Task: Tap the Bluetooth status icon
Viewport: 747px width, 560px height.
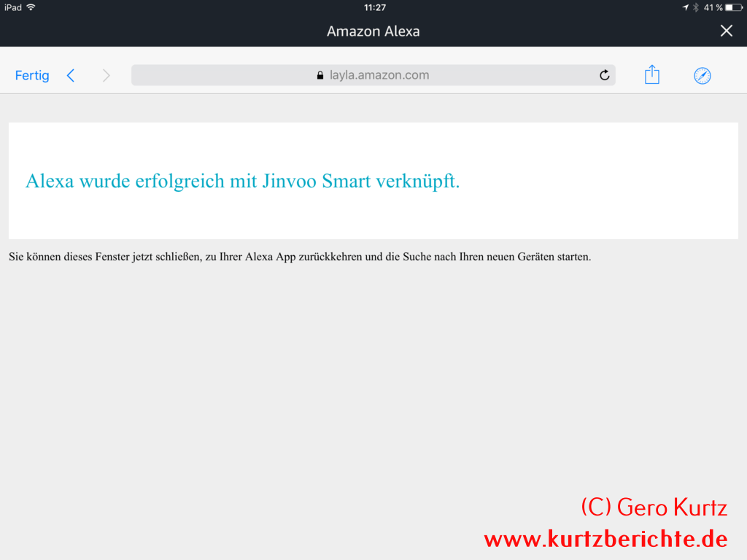Action: click(696, 7)
